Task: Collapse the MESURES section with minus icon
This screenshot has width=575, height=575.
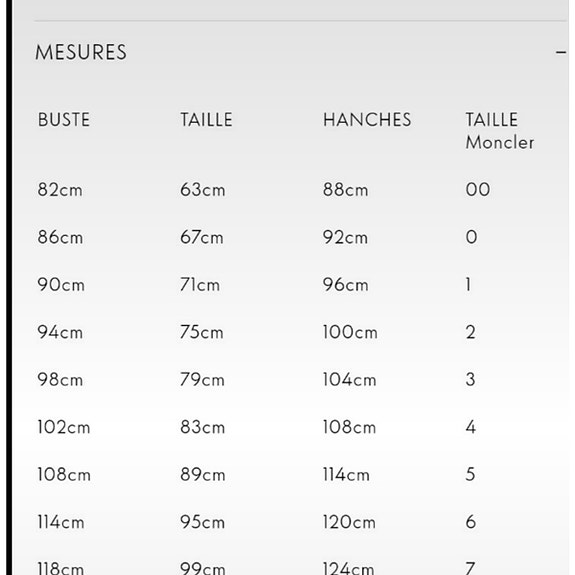Action: click(561, 53)
